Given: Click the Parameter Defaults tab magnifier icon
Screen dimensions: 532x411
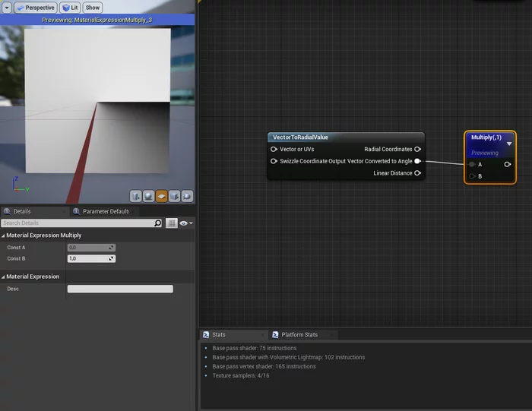Looking at the screenshot, I should point(76,212).
